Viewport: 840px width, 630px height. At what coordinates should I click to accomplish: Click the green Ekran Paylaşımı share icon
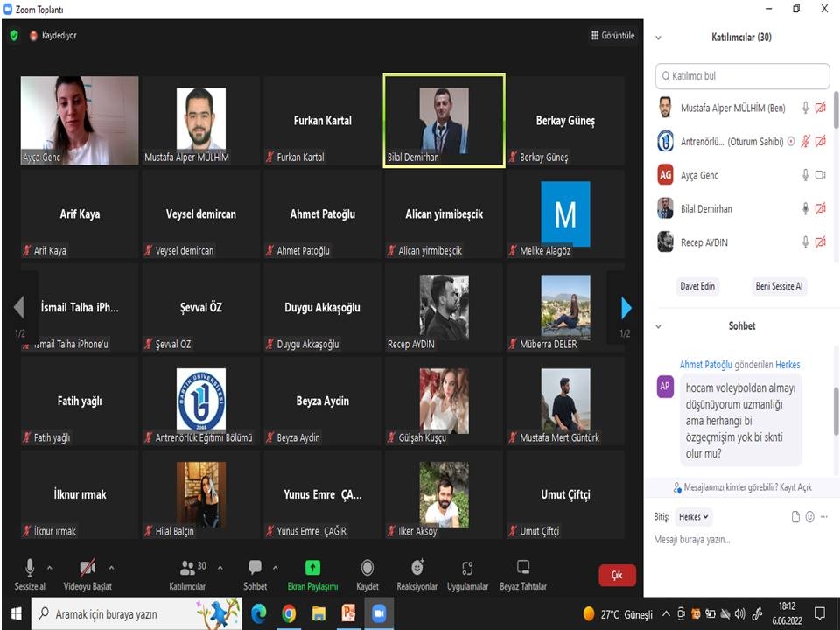click(x=312, y=569)
